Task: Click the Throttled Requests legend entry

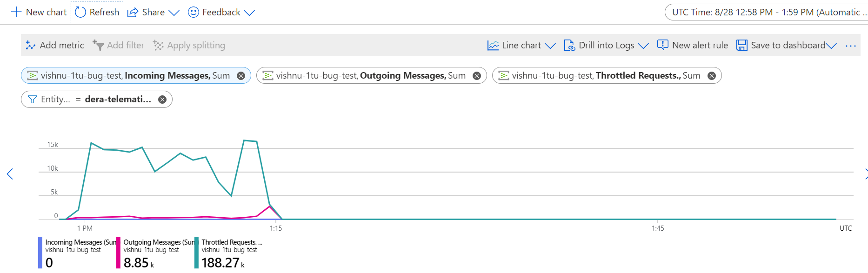Action: click(229, 253)
